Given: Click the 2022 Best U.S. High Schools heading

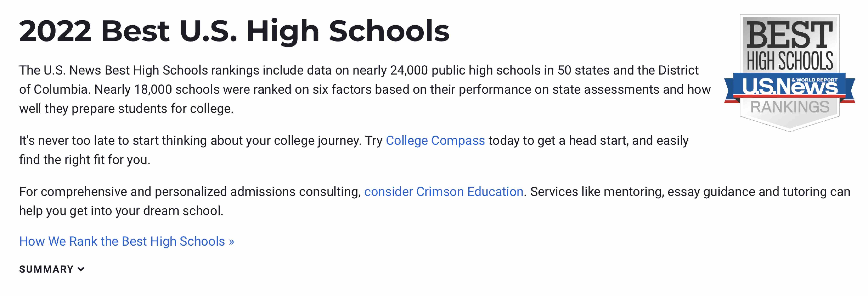Looking at the screenshot, I should point(234,31).
